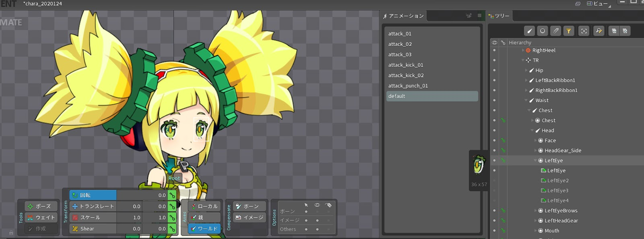Click the bone filter icon in tree toolbar
The image size is (644, 239).
[x=530, y=31]
